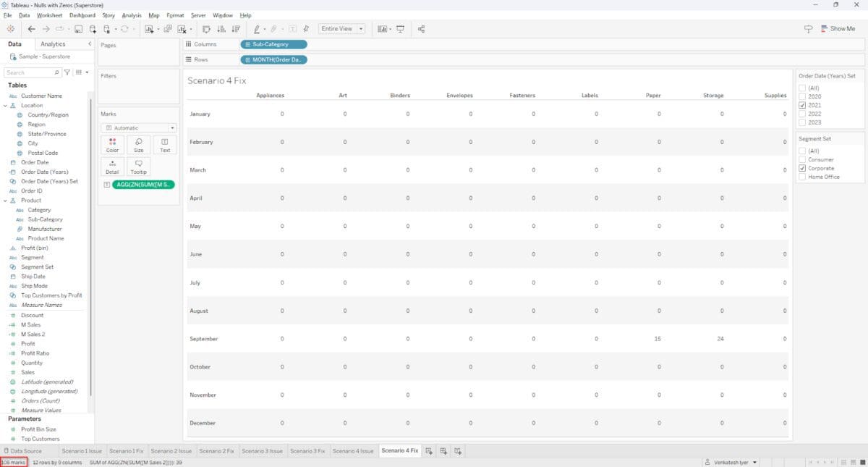Collapse the Data pane with the chevron
Screen dimensions: 868x467
coord(89,44)
